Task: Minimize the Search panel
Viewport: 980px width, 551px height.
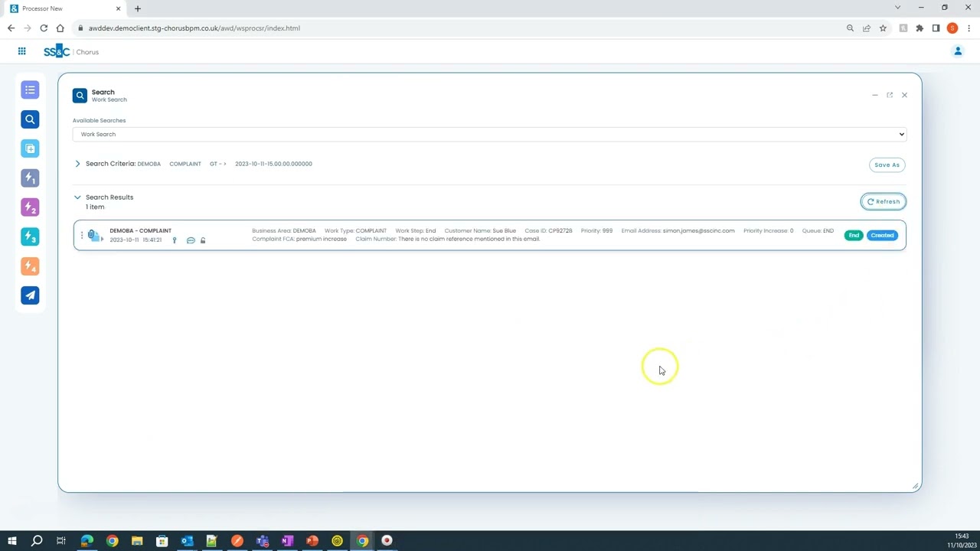Action: click(874, 95)
